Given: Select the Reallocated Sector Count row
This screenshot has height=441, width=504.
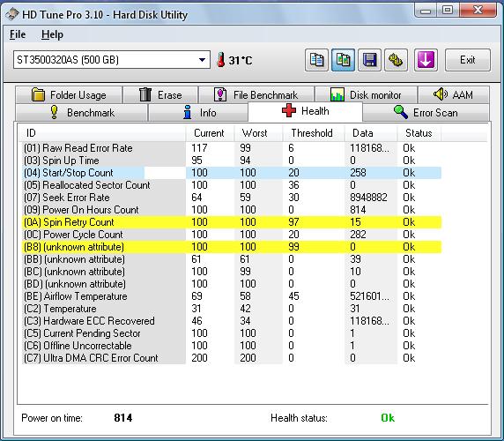Looking at the screenshot, I should [x=232, y=185].
